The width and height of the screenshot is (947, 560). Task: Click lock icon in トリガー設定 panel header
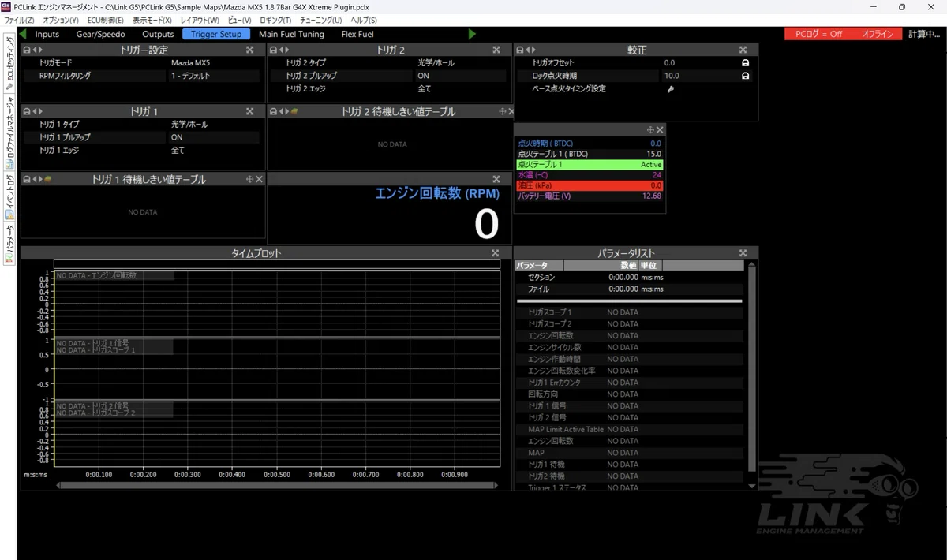pos(27,50)
